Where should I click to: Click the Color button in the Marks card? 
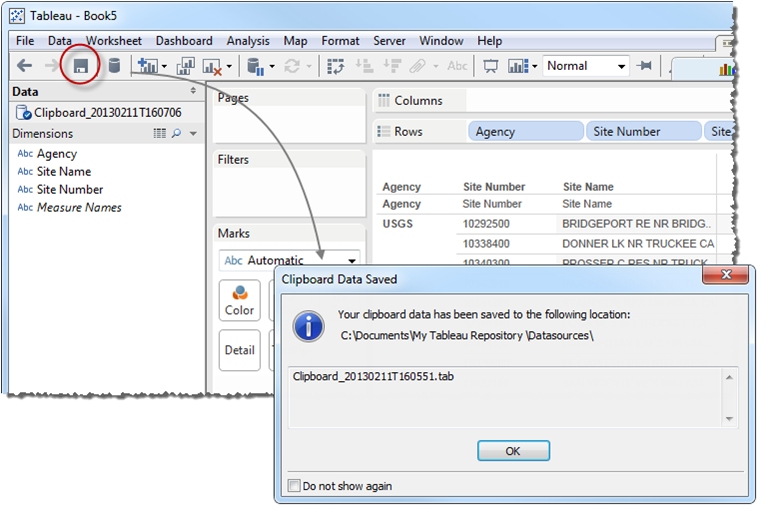239,300
